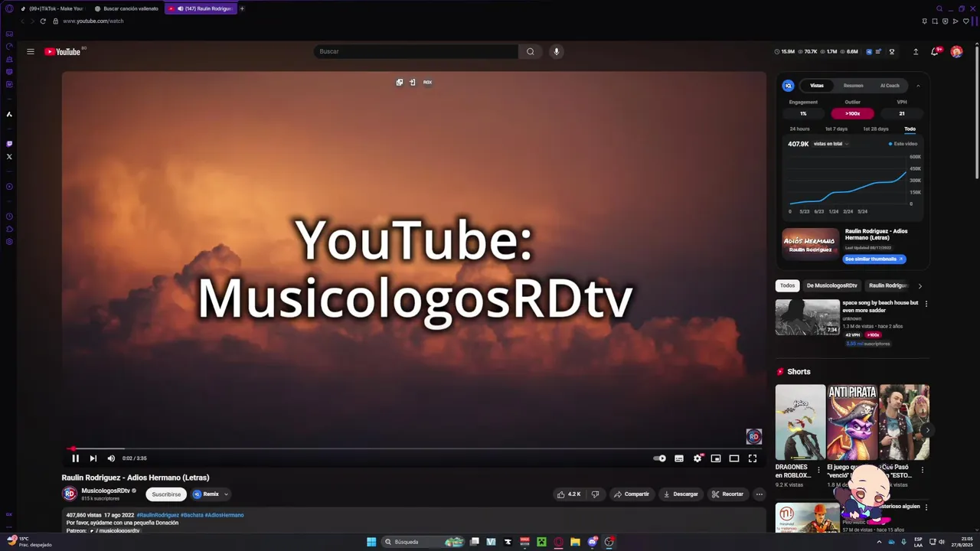
Task: Open the create upload icon in the header
Action: [x=916, y=52]
